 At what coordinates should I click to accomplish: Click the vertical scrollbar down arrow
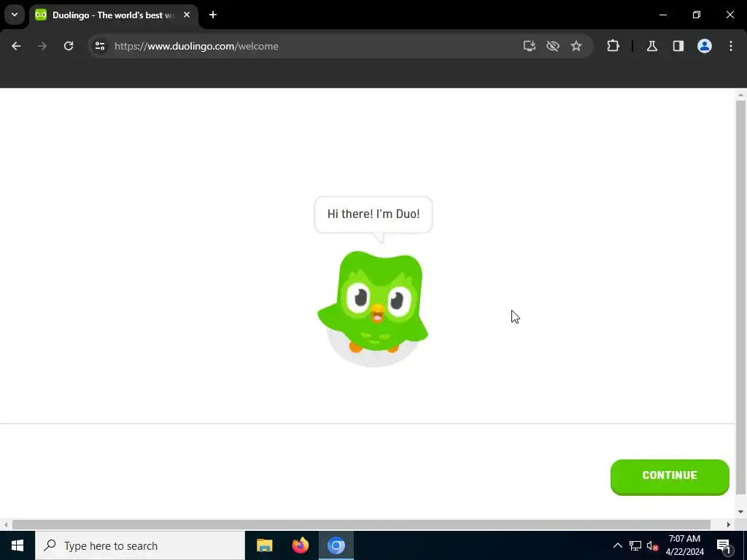pyautogui.click(x=740, y=512)
